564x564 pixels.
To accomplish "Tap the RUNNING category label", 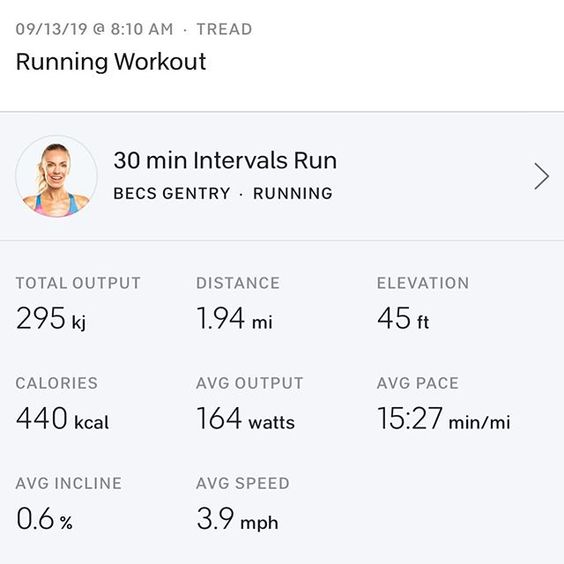I will click(293, 194).
